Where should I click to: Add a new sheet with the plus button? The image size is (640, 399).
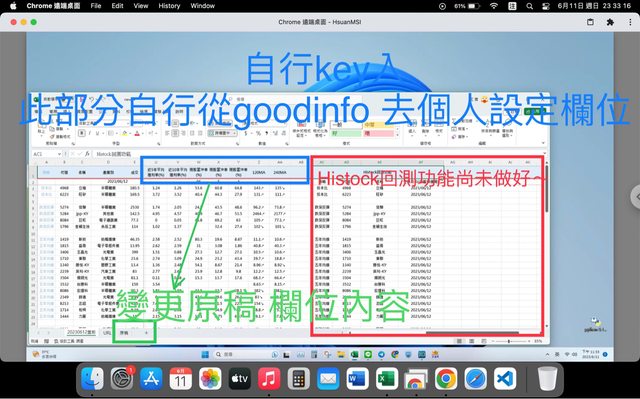click(146, 333)
